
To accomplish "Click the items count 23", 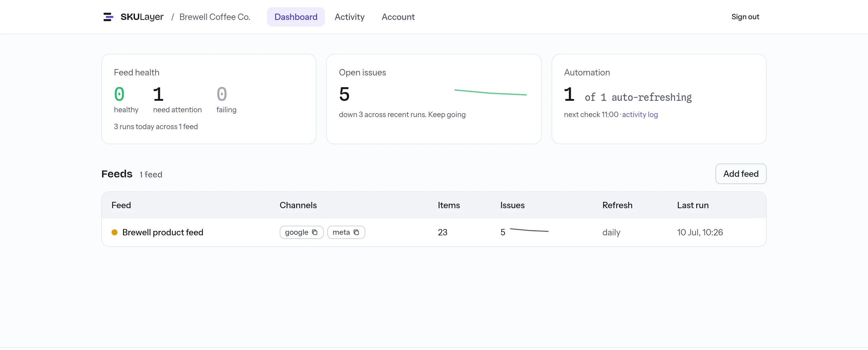I will (x=442, y=232).
